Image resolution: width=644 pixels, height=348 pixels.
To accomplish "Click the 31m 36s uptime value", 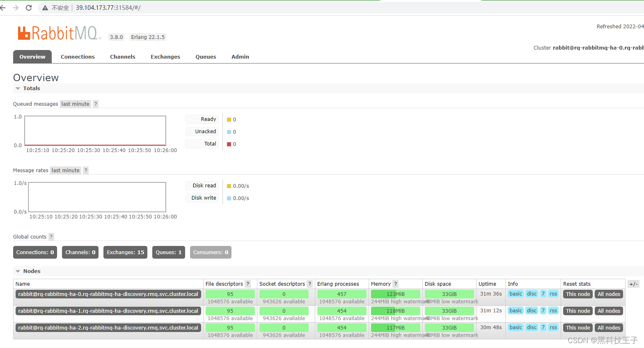I will (491, 294).
